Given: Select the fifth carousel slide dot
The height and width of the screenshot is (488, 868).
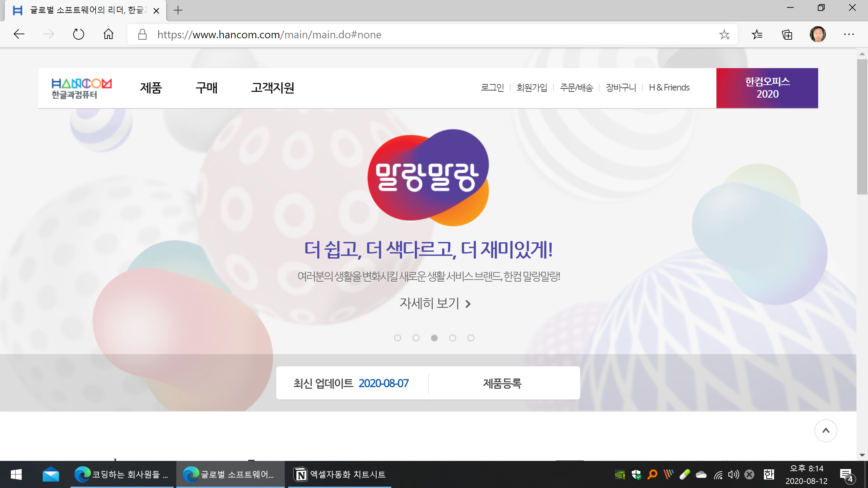Looking at the screenshot, I should pos(471,338).
